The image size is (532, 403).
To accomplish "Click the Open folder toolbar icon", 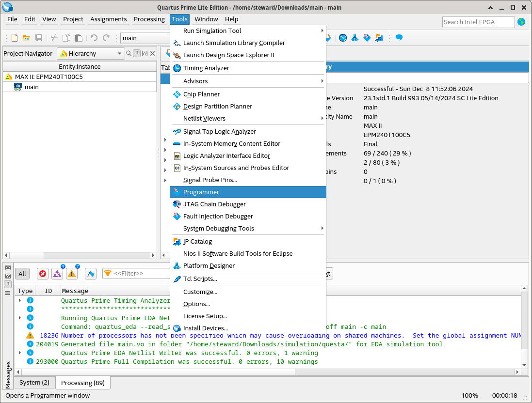I will 26,38.
